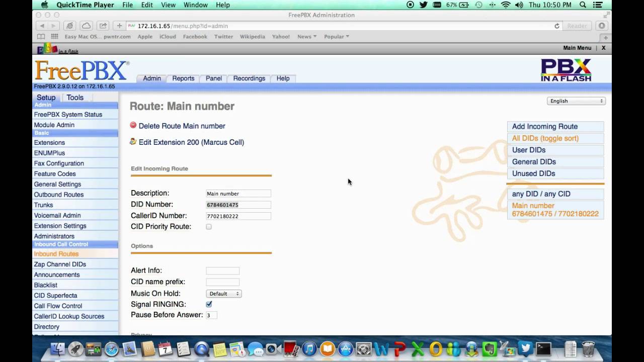Open iBooks from the dock
The width and height of the screenshot is (644, 362).
coord(328,349)
